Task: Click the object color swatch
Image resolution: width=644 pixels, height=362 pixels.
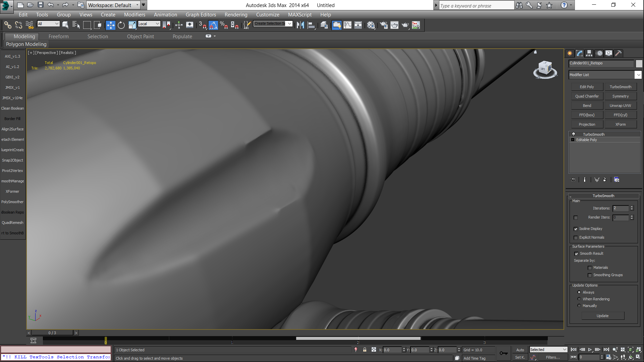Action: 639,63
